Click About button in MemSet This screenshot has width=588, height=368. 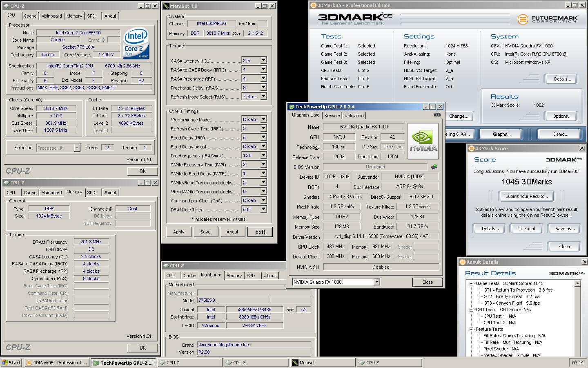pos(232,232)
